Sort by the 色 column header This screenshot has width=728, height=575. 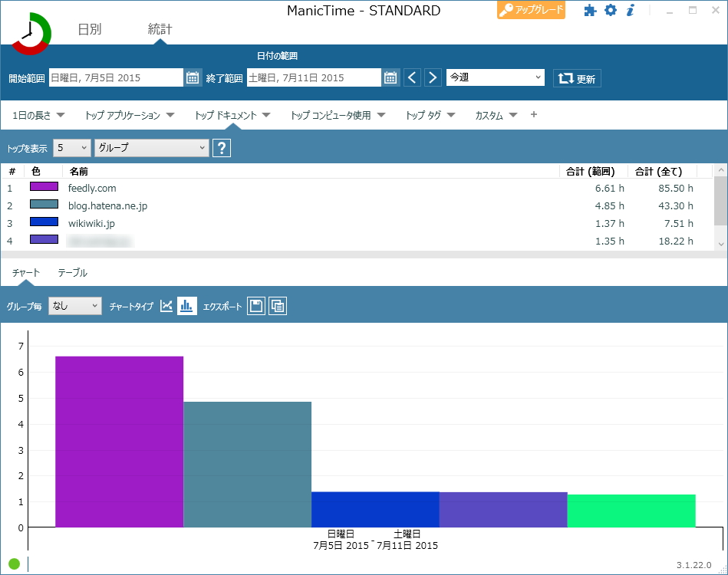pyautogui.click(x=36, y=172)
